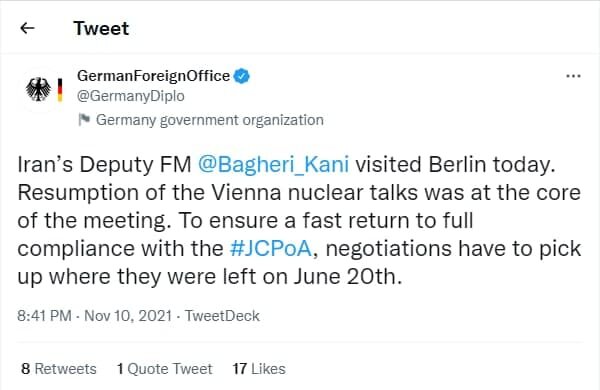Open the #JCPoA hashtag
The width and height of the screenshot is (600, 390).
tap(271, 248)
